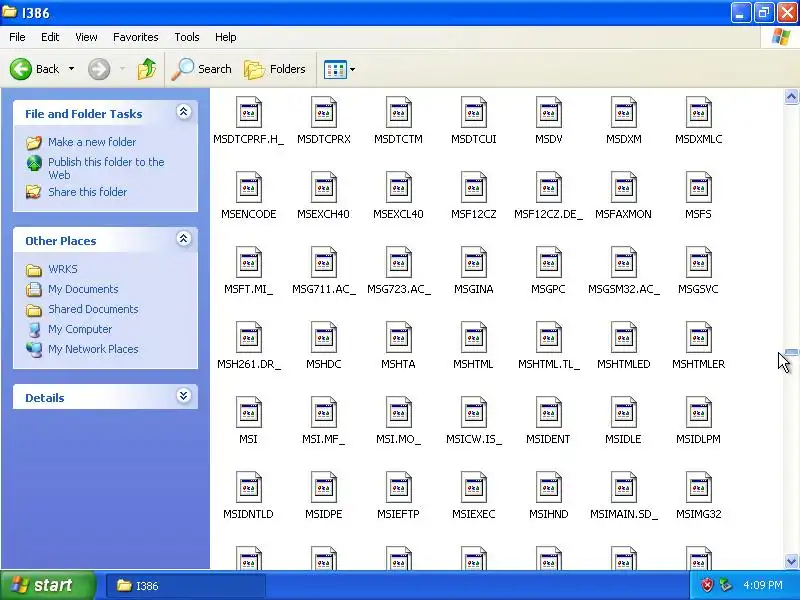Open the Edit menu

50,37
